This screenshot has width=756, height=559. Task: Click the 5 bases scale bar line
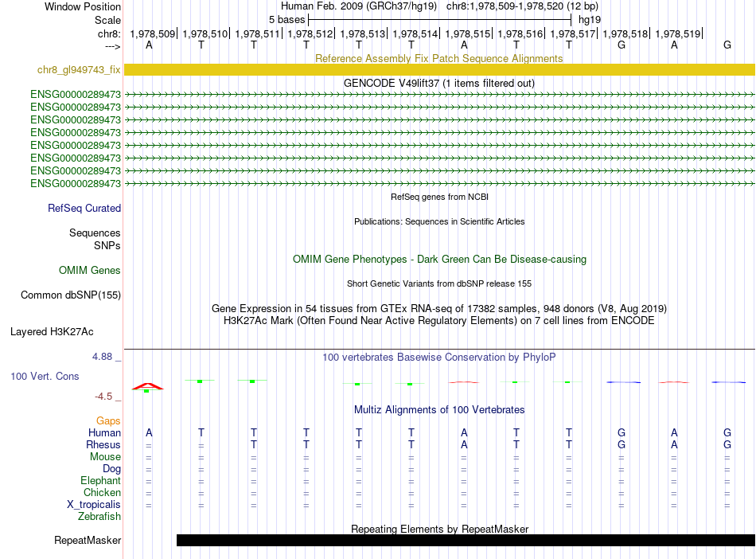[440, 20]
